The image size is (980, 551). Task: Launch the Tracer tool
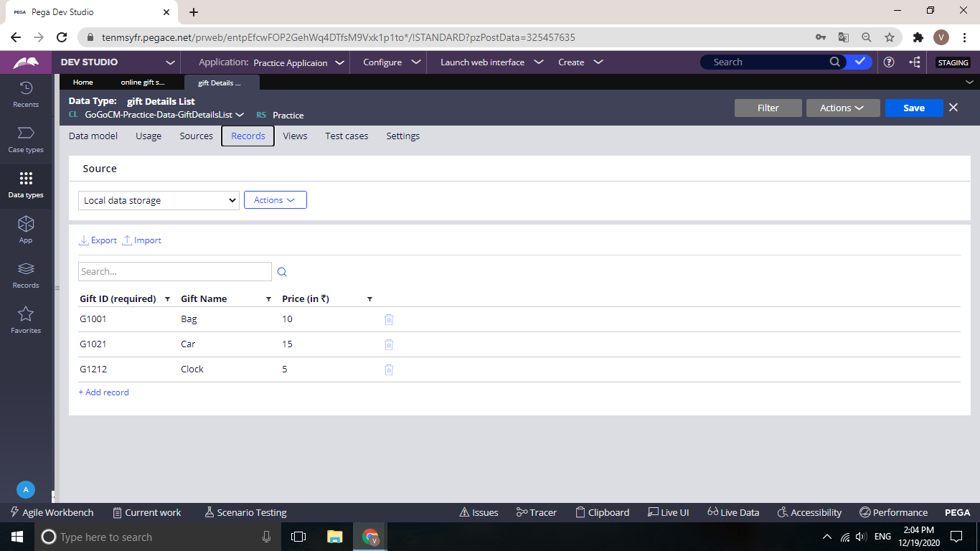537,512
